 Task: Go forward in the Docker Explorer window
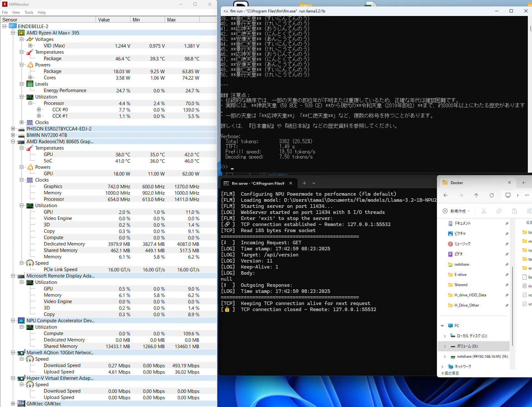(461, 195)
